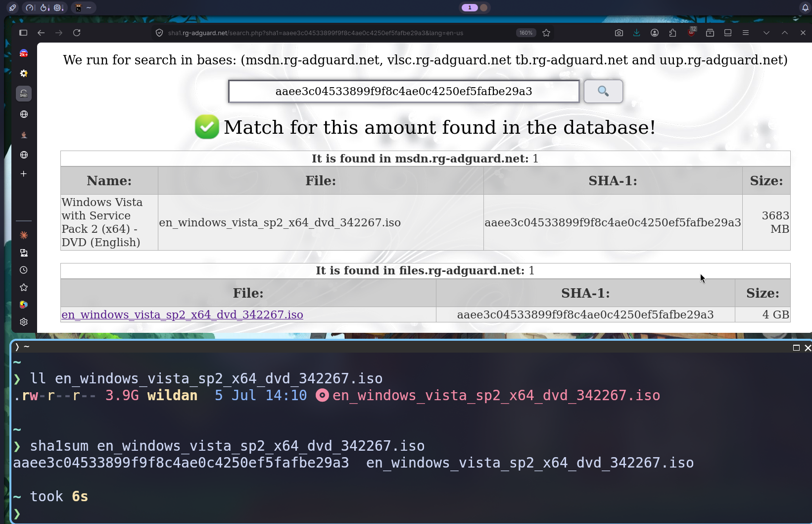Open the tracking protection shield icon
The image size is (812, 524).
click(x=159, y=33)
